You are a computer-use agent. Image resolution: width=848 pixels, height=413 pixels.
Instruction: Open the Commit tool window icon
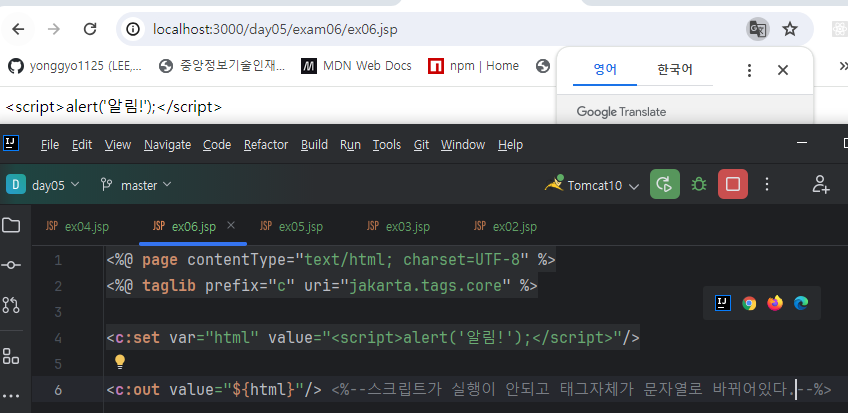click(x=11, y=265)
